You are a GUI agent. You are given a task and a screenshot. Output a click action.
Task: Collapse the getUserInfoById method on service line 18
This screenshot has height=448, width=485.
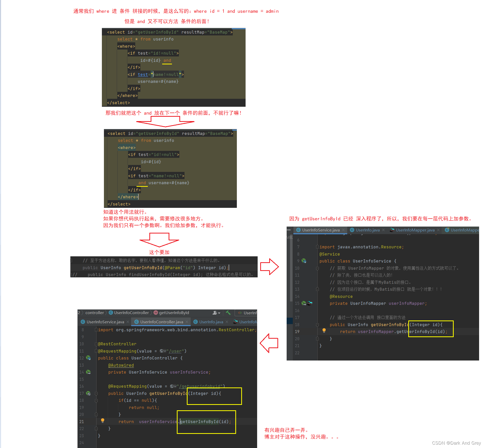click(x=317, y=325)
